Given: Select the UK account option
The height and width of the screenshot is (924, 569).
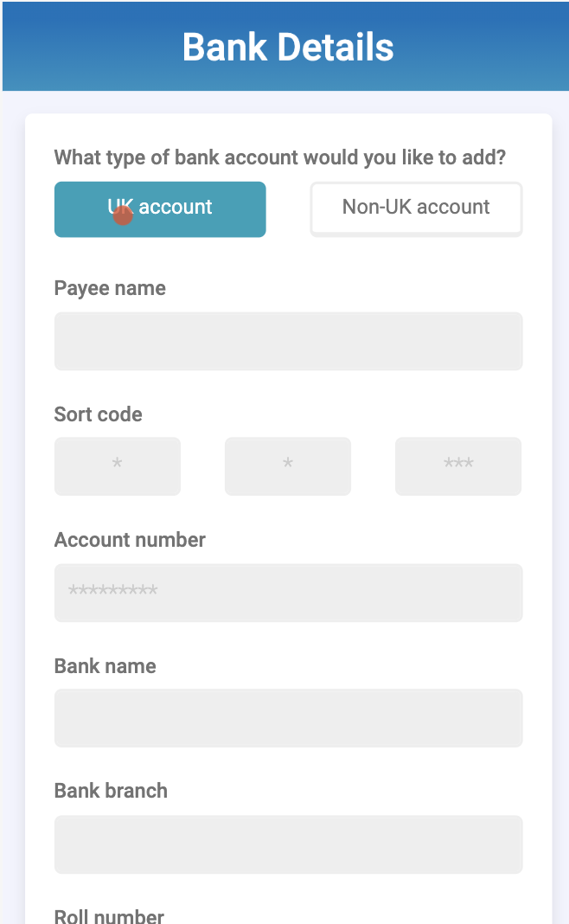Looking at the screenshot, I should [x=160, y=209].
